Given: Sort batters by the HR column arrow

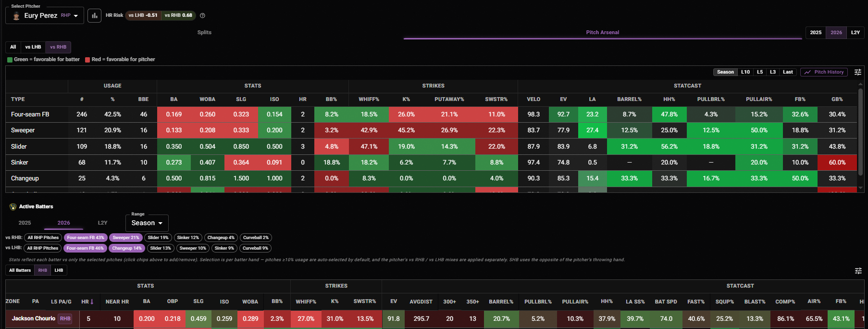Looking at the screenshot, I should click(x=92, y=302).
